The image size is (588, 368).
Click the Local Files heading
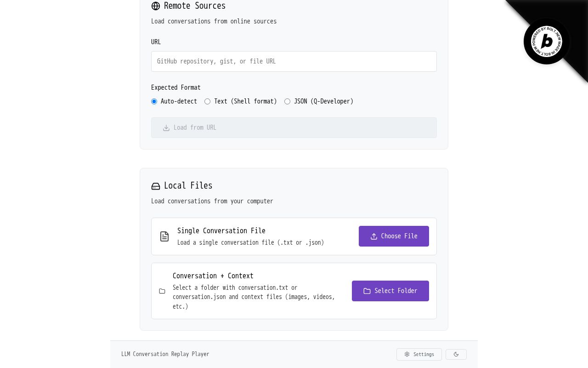click(x=188, y=186)
